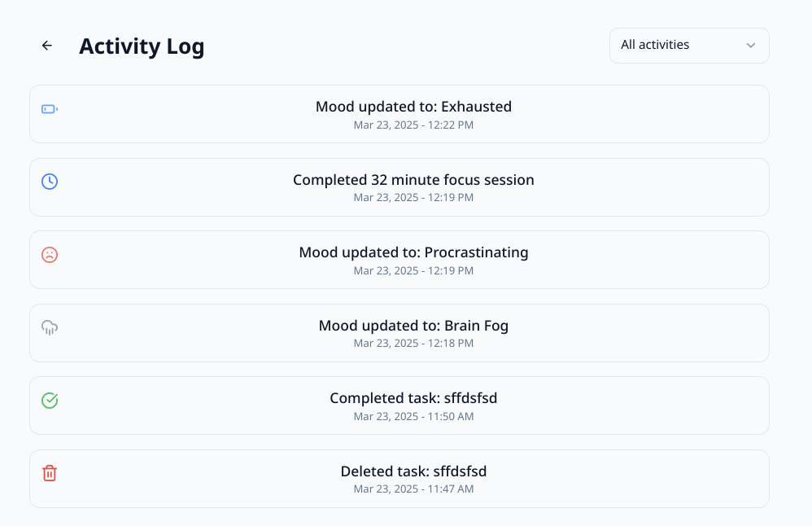This screenshot has width=812, height=526.
Task: Click "Mood updated to: Procrastinating" text
Action: point(413,252)
